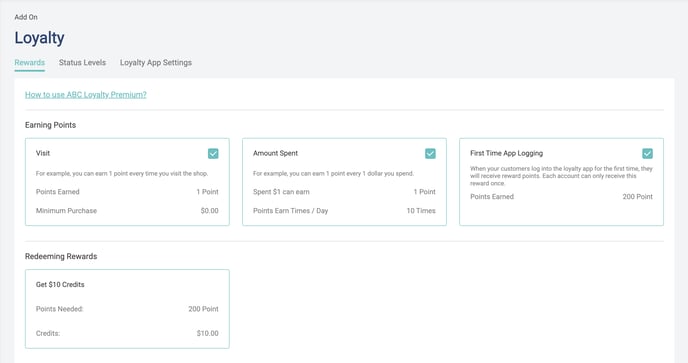Switch to the Status Levels tab
The width and height of the screenshot is (688, 363).
pyautogui.click(x=82, y=62)
